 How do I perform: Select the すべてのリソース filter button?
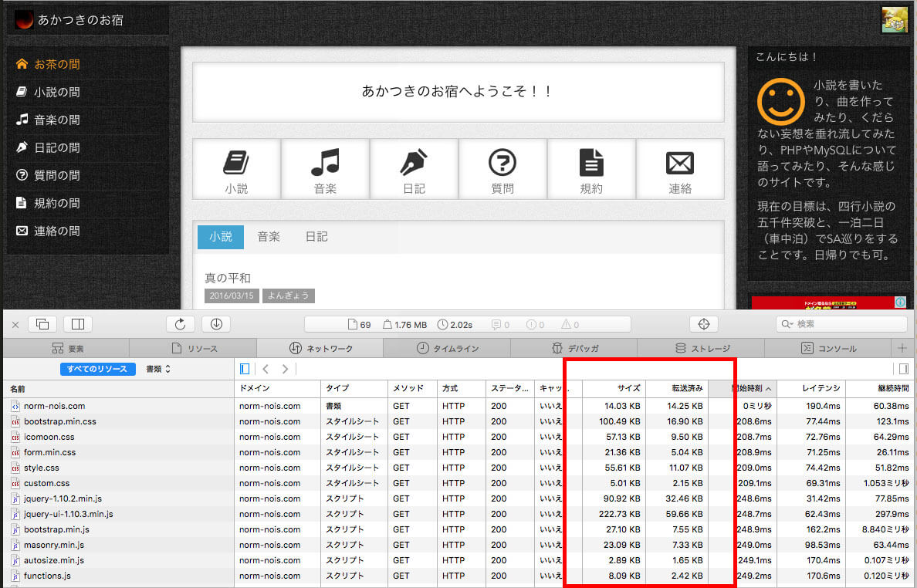98,369
